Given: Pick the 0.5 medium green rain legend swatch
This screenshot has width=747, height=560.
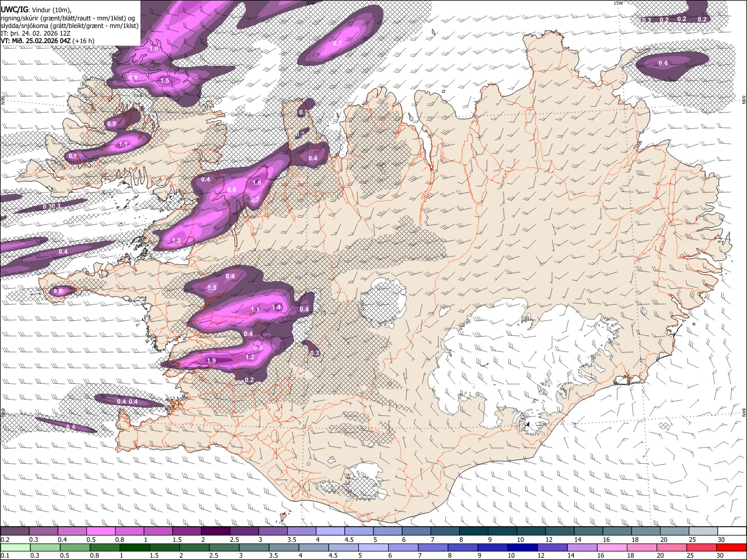Looking at the screenshot, I should point(75,548).
